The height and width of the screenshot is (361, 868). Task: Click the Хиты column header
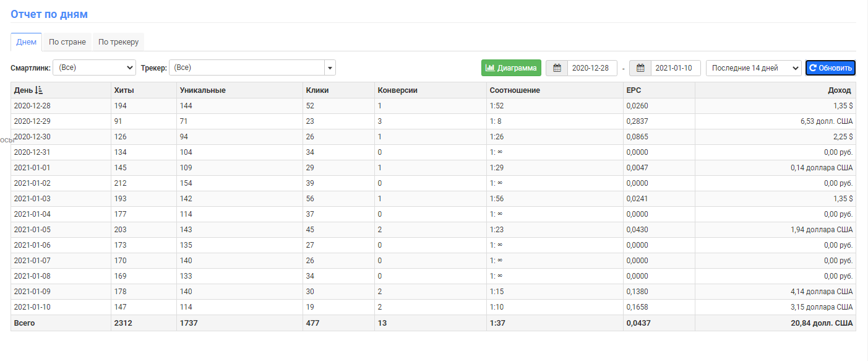[124, 90]
